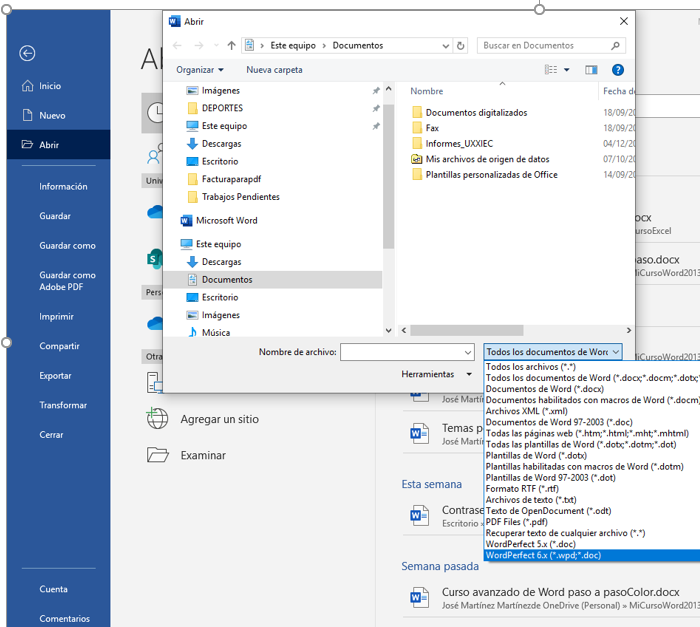700x627 pixels.
Task: Click the dialog's back navigation arrow
Action: click(177, 46)
